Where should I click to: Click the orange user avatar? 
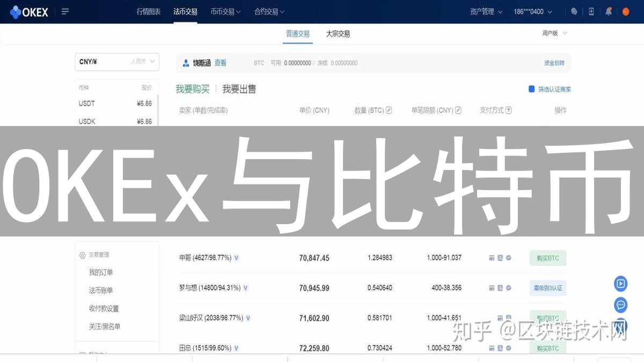click(626, 11)
